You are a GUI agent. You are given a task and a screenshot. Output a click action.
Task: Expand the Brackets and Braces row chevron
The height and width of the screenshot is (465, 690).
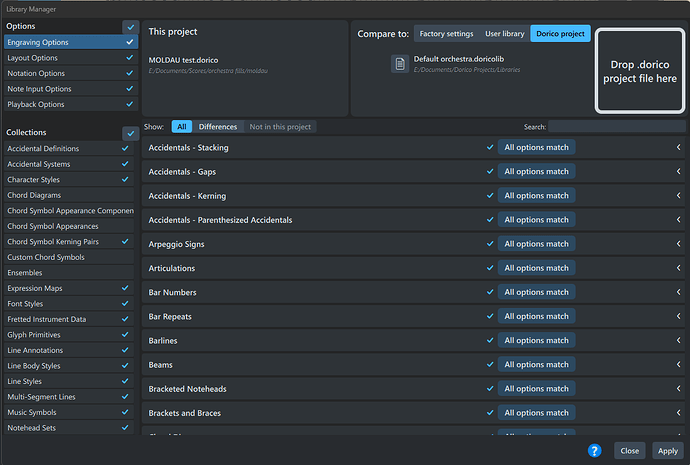click(678, 413)
